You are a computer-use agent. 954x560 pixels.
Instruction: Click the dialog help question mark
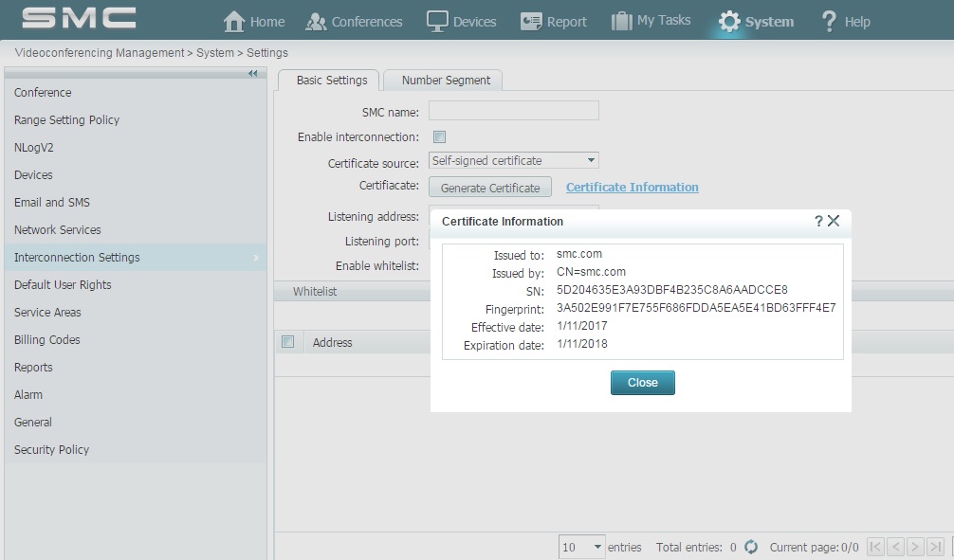[818, 222]
